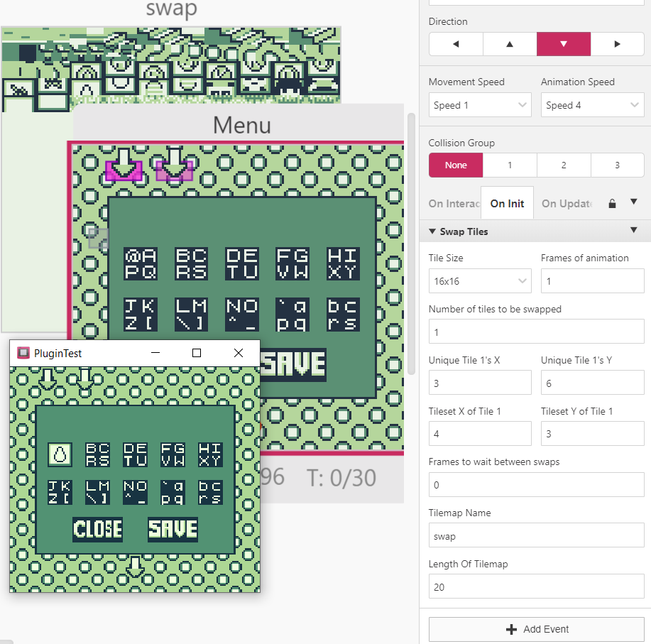This screenshot has width=651, height=644.
Task: Open the Tile Size dropdown
Action: click(x=479, y=280)
